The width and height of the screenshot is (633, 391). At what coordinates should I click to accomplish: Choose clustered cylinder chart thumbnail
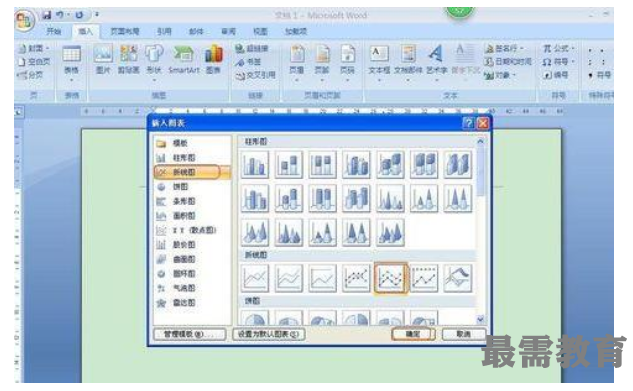click(x=255, y=199)
